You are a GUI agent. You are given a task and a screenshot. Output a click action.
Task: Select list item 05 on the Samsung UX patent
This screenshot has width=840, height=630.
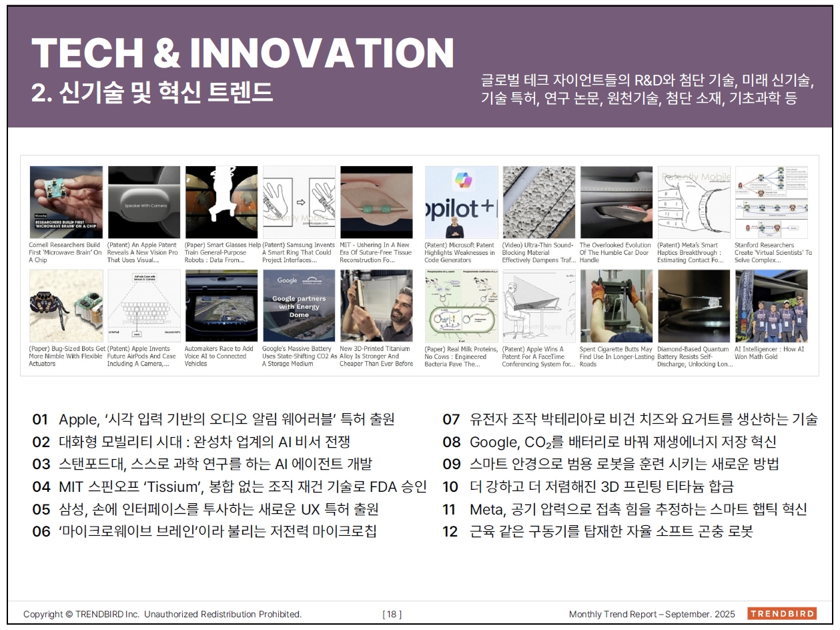coord(205,510)
